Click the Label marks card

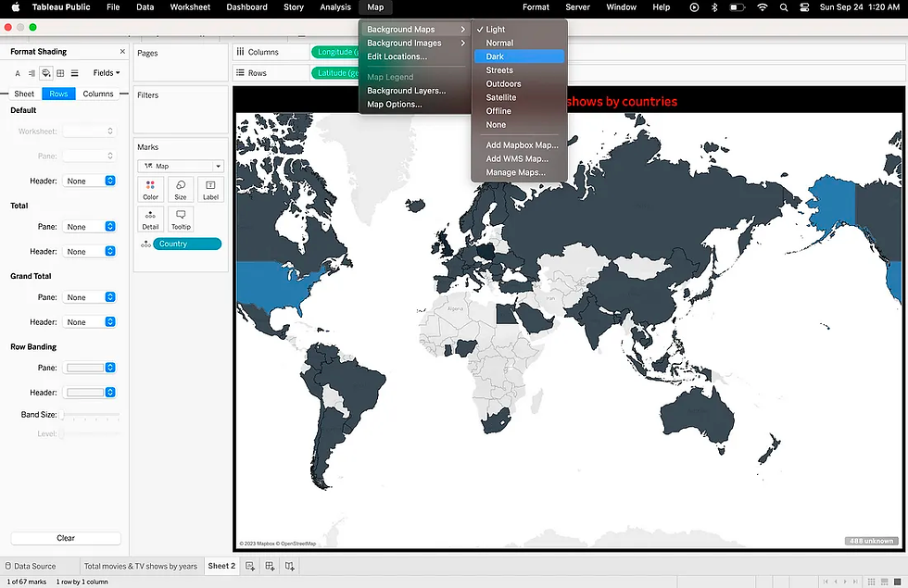coord(211,190)
